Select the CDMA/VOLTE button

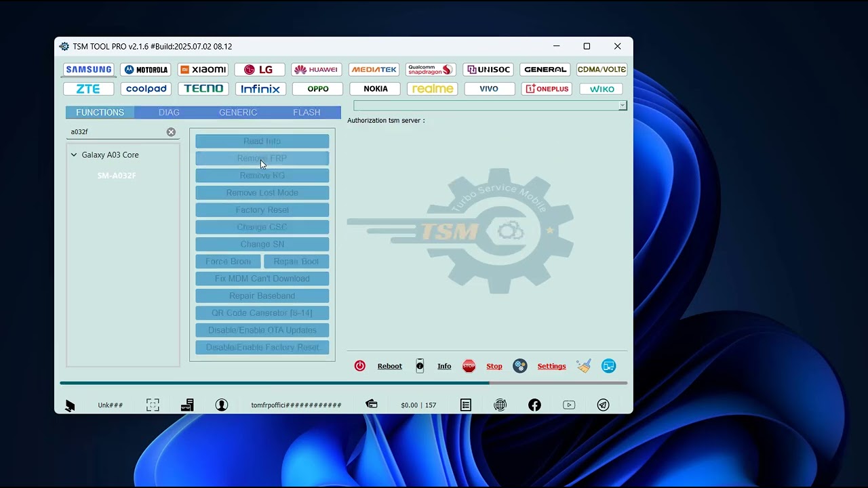coord(601,70)
